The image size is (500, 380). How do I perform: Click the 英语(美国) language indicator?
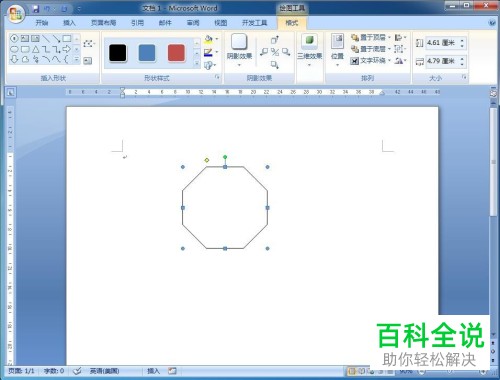[104, 371]
